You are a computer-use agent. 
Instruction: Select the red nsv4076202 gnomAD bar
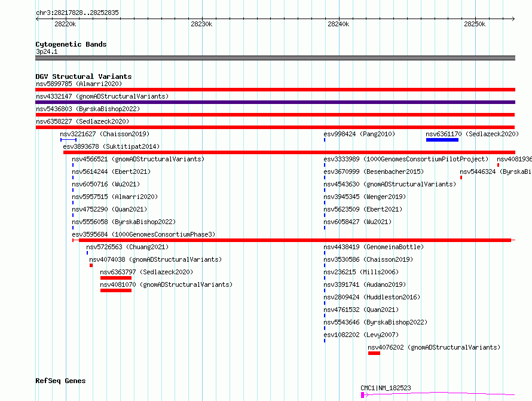pyautogui.click(x=374, y=353)
